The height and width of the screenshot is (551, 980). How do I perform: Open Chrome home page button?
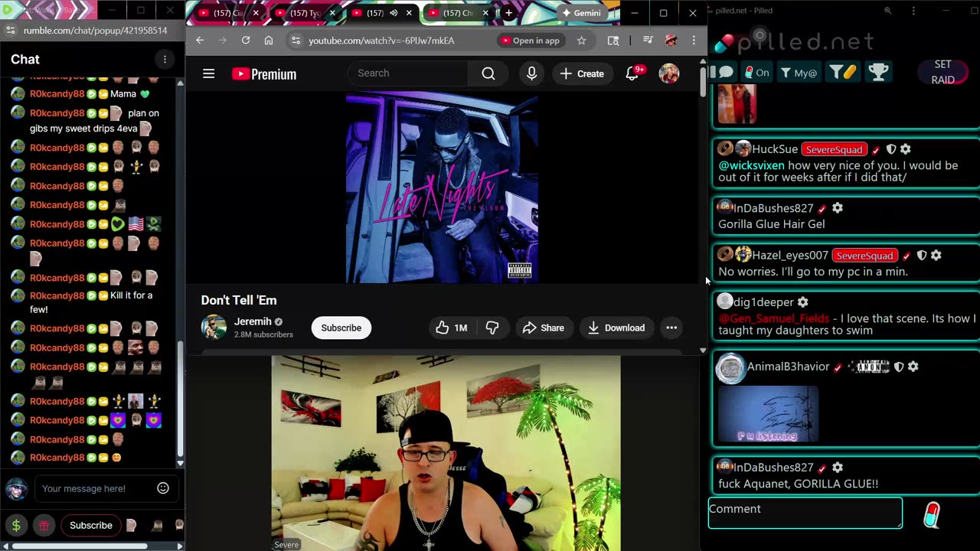coord(269,40)
